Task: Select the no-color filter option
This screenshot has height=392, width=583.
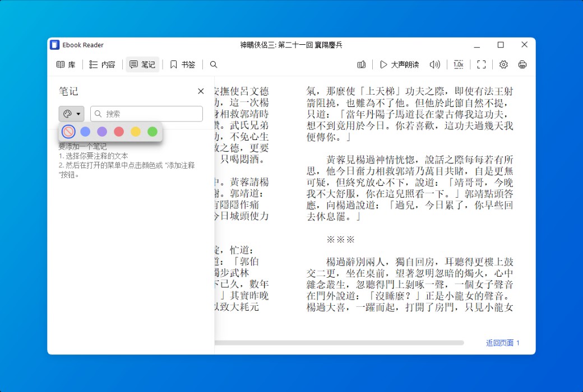Action: [x=67, y=131]
